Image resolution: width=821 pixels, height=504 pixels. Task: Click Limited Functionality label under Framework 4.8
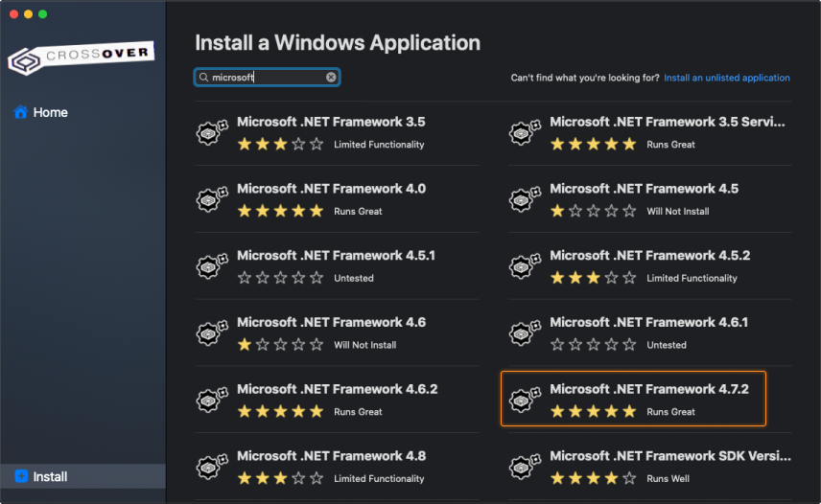tap(379, 479)
